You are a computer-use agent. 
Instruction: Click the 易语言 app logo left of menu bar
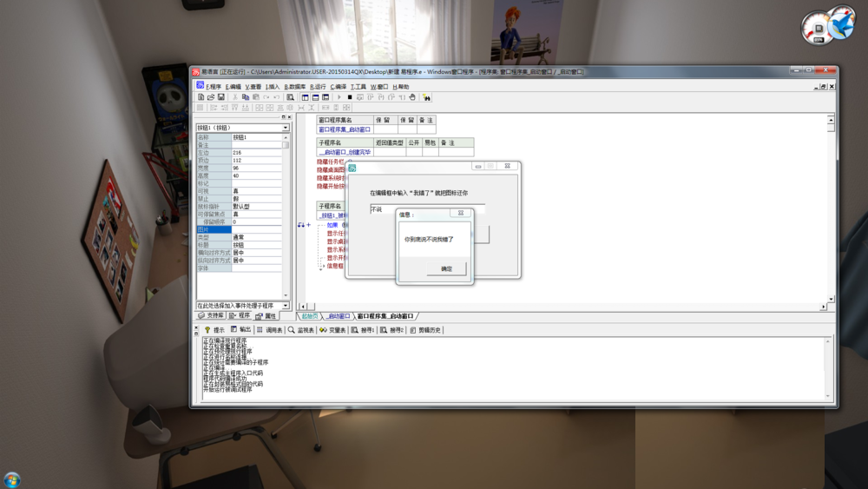point(200,85)
